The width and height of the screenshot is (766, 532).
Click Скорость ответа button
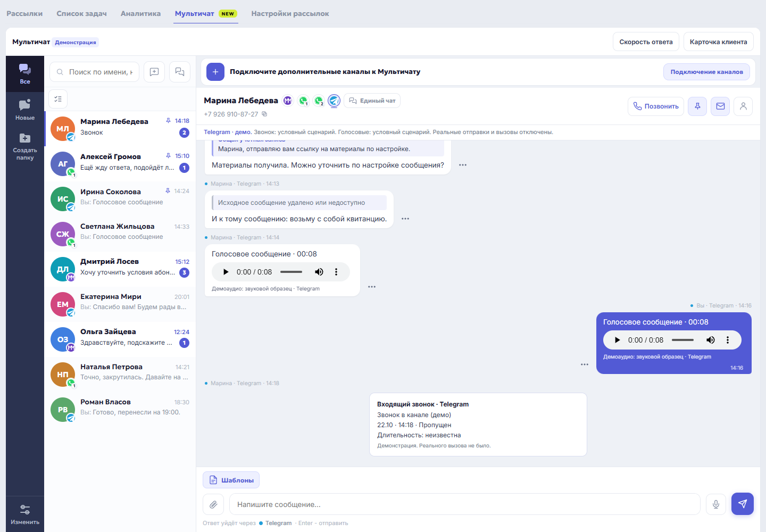646,42
